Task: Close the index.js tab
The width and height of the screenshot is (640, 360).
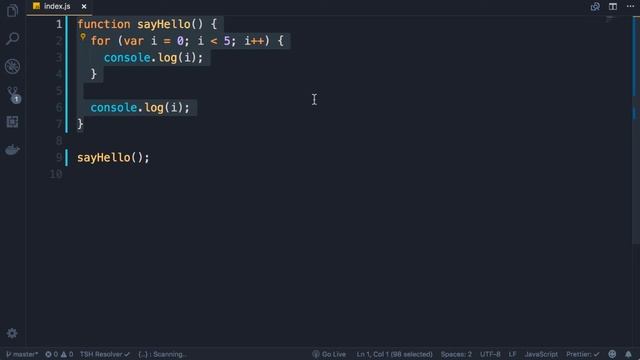Action: point(84,7)
